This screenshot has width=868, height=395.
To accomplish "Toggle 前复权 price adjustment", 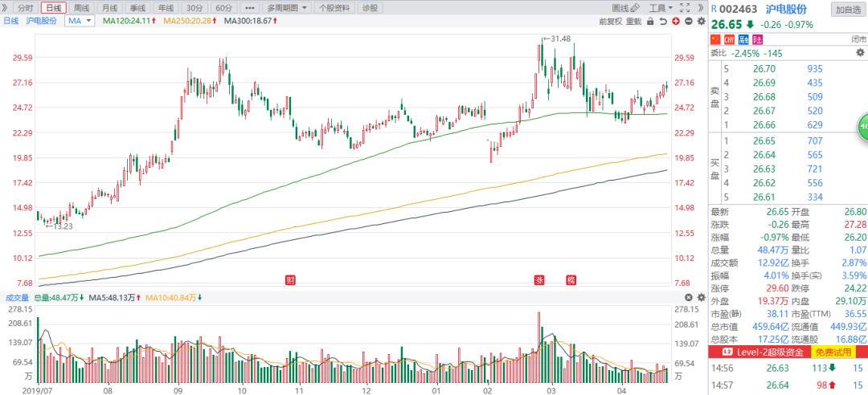I will (610, 21).
